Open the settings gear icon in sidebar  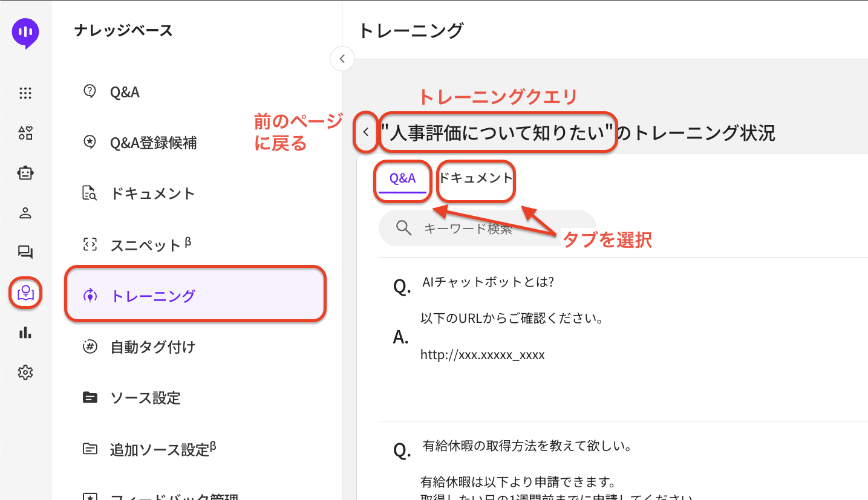pyautogui.click(x=25, y=372)
